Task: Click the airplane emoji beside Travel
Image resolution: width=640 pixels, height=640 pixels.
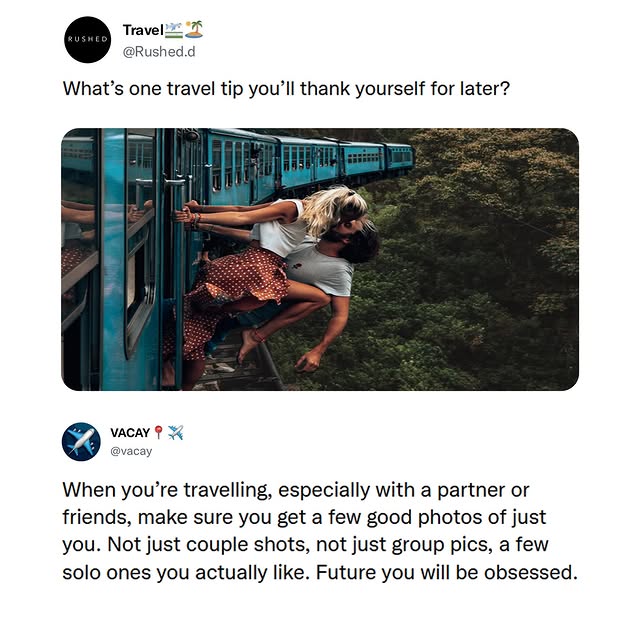Action: (173, 30)
